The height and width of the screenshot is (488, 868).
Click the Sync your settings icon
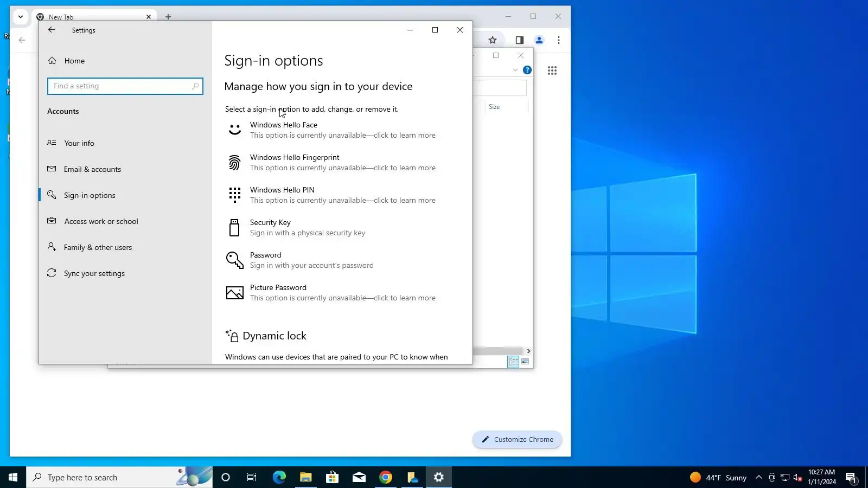(52, 273)
